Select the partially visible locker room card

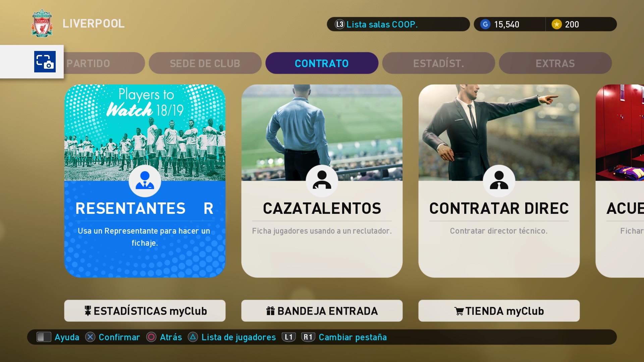620,181
